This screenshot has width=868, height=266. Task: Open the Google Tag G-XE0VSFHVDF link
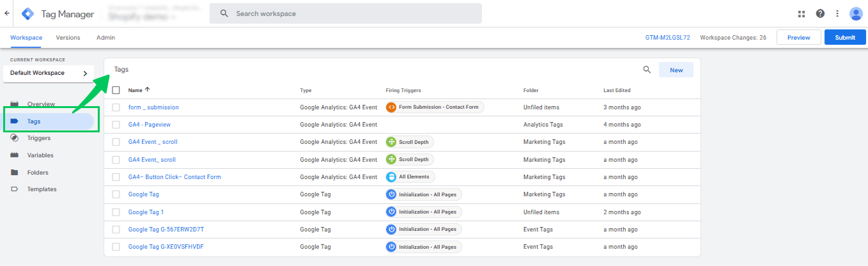[166, 246]
